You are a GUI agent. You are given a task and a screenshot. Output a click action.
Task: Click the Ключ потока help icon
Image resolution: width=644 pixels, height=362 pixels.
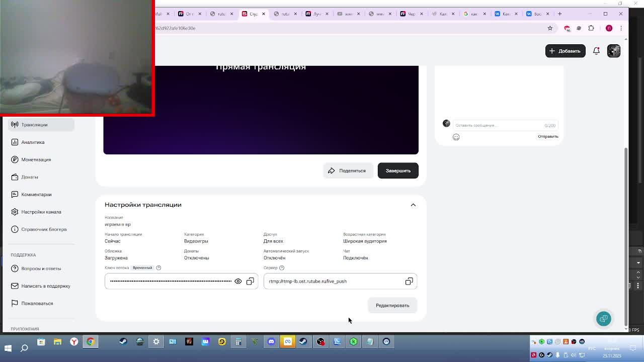[158, 267]
